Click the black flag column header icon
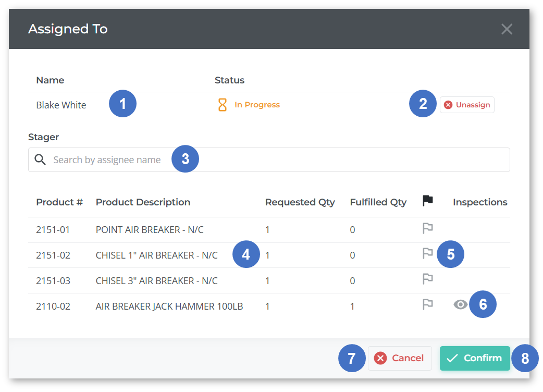 [427, 200]
